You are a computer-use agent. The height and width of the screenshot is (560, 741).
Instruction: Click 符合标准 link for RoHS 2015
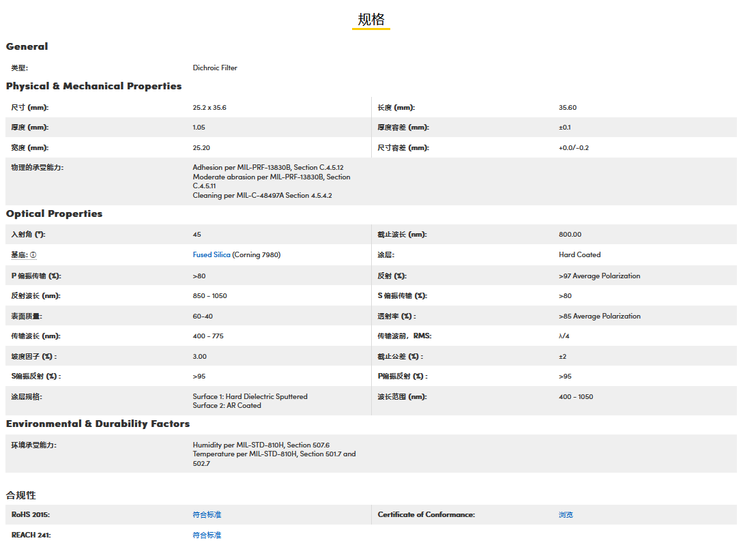coord(207,515)
